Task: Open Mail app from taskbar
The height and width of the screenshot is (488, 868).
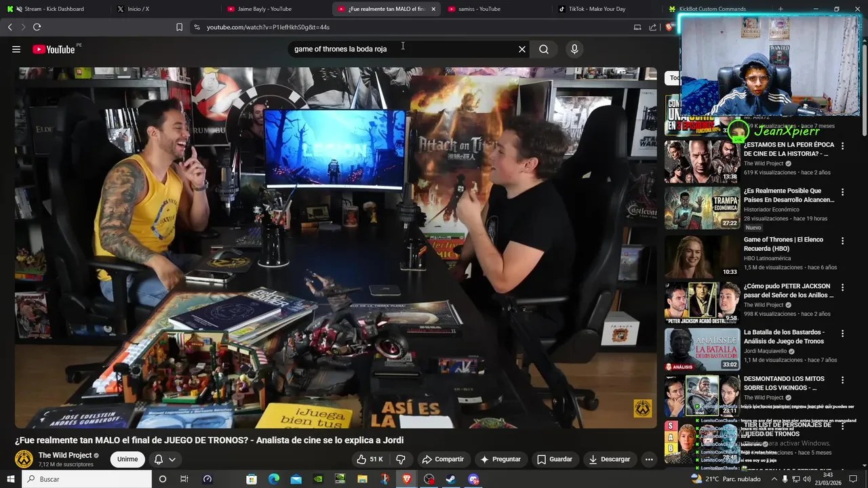Action: point(296,479)
